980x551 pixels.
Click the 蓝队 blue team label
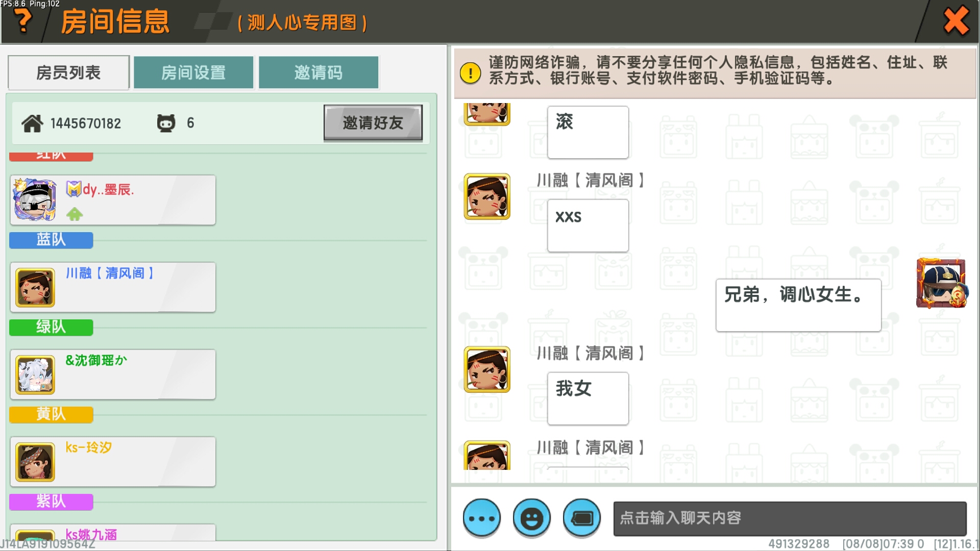click(51, 240)
